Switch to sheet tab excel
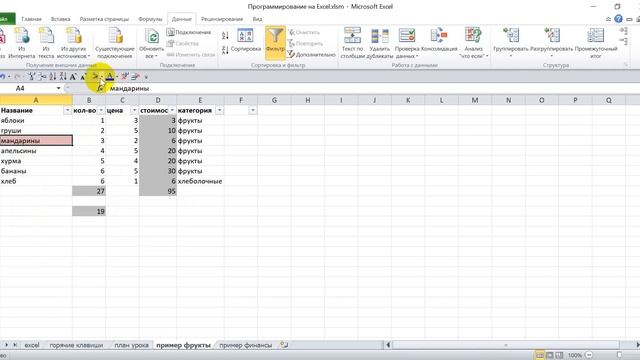The width and height of the screenshot is (640, 360). (x=32, y=345)
